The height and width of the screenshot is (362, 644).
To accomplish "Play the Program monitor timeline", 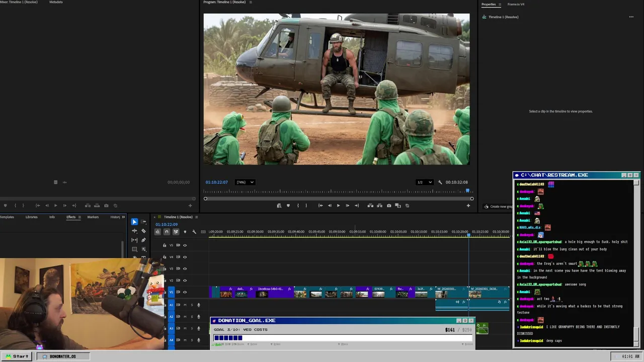I will (338, 205).
